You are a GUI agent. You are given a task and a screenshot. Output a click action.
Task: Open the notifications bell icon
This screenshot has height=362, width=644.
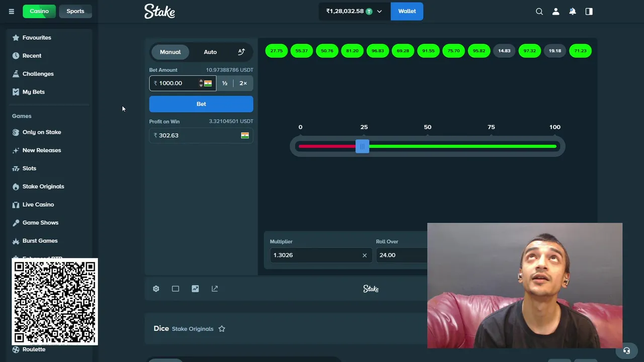pos(573,11)
